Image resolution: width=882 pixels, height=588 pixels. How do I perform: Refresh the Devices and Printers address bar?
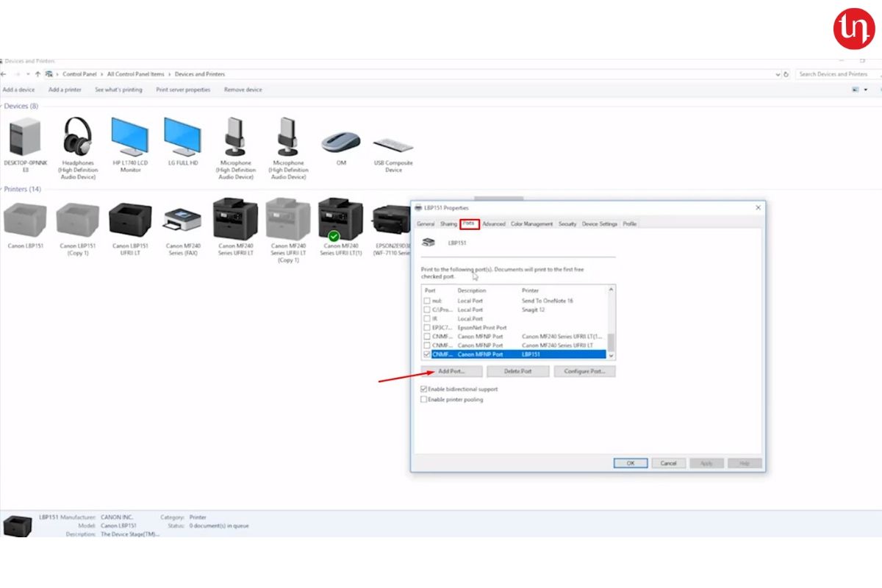point(786,74)
